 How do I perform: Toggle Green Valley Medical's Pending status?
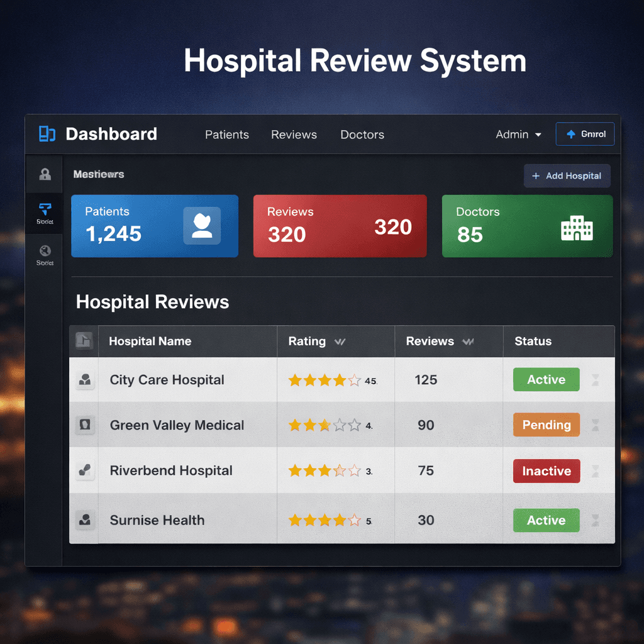tap(546, 425)
